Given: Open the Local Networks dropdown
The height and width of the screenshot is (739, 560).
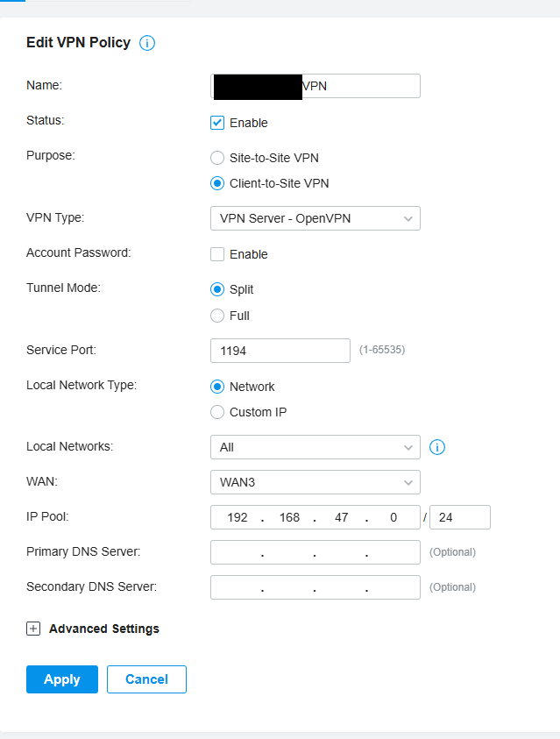Looking at the screenshot, I should (315, 447).
